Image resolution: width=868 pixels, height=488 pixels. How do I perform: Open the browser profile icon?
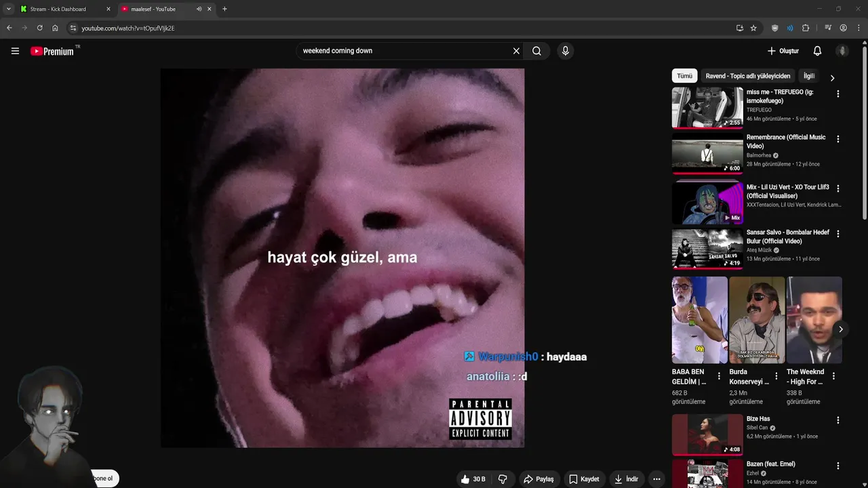[x=844, y=28]
